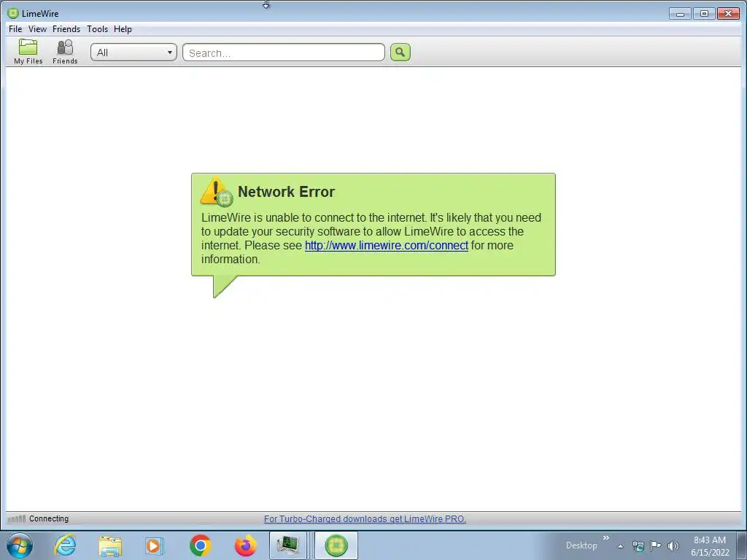Click the taskbar clock and date

click(x=710, y=546)
